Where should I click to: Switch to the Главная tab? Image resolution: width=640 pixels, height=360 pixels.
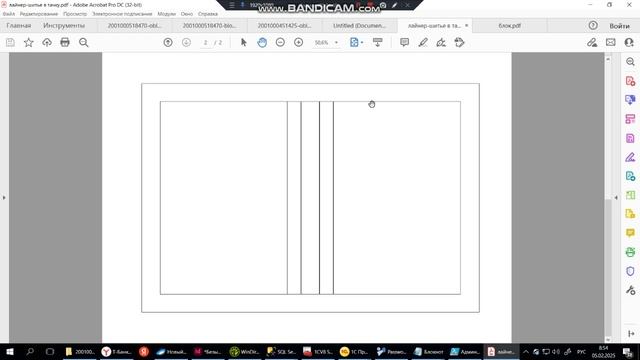19,25
